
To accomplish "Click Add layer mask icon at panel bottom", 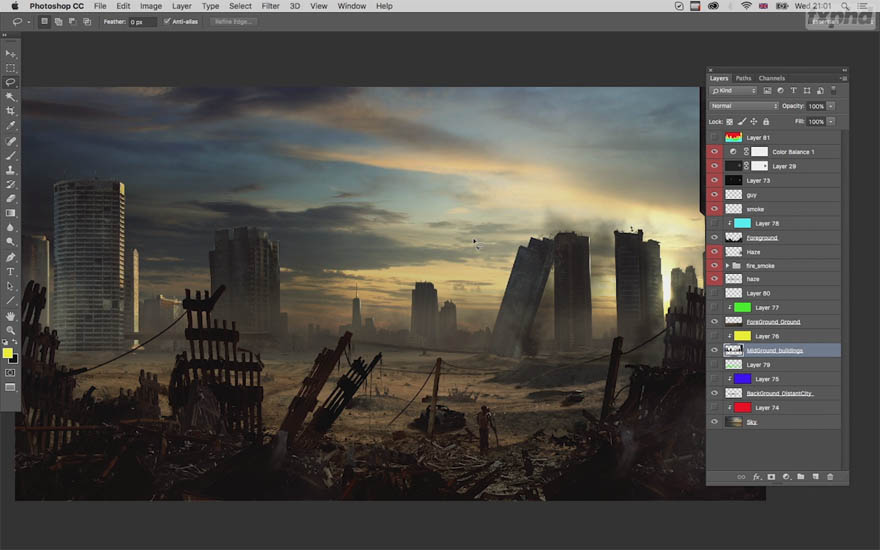I will tap(771, 477).
